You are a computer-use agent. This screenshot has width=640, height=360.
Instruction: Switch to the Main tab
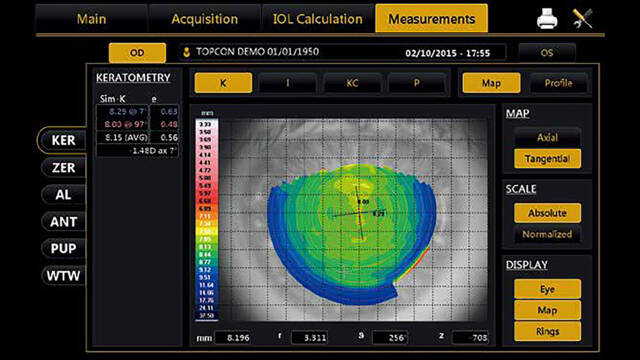point(91,19)
